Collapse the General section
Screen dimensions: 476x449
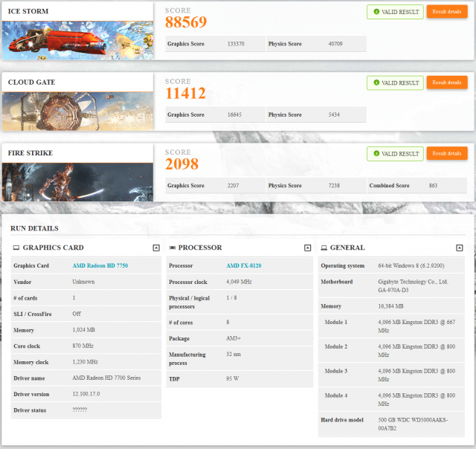[x=460, y=248]
